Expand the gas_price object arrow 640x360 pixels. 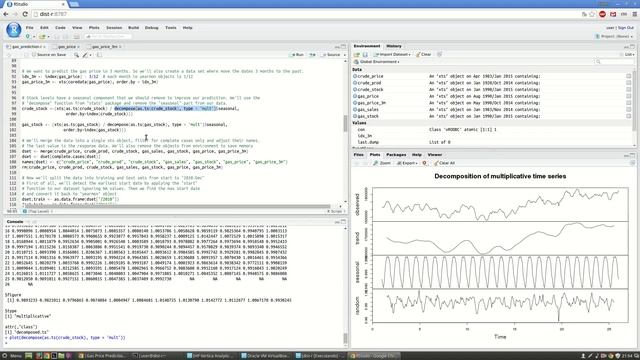click(355, 96)
